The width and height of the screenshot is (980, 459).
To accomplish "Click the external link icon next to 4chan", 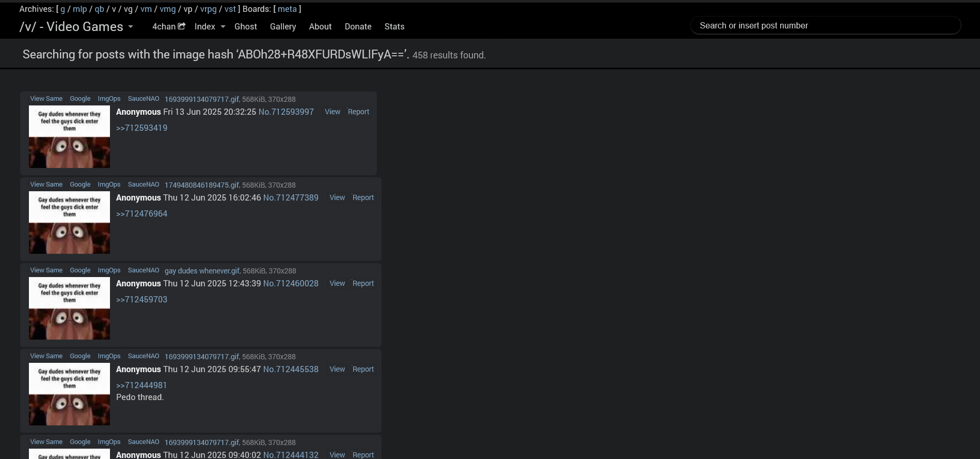I will pyautogui.click(x=182, y=26).
